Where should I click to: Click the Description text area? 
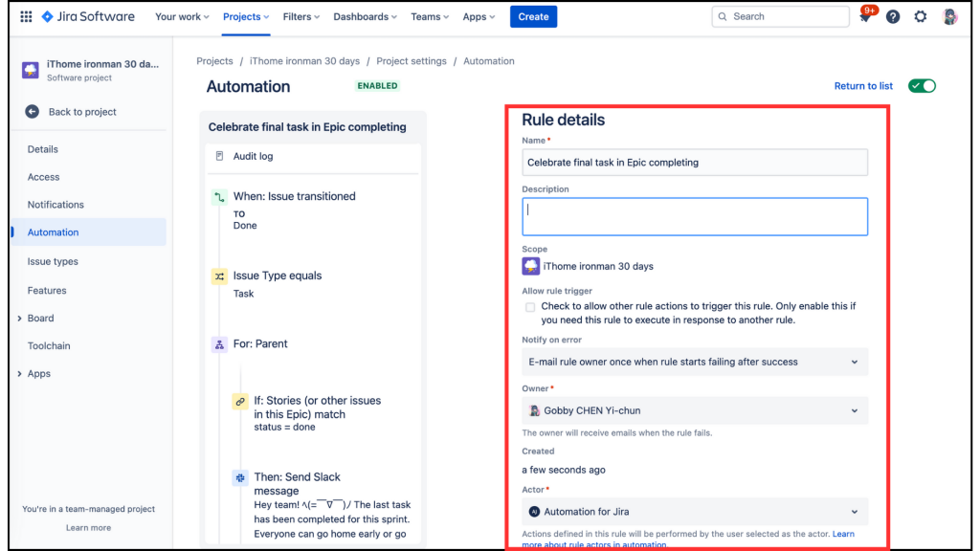(695, 217)
